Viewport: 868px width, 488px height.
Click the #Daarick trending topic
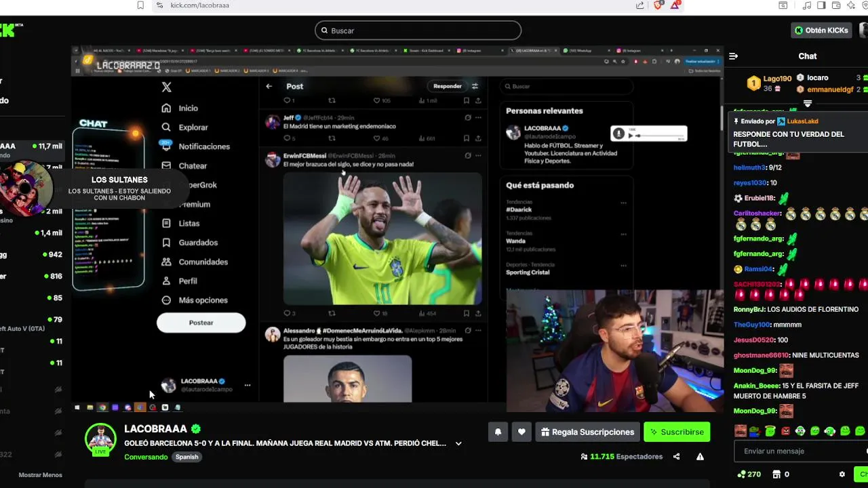[519, 209]
